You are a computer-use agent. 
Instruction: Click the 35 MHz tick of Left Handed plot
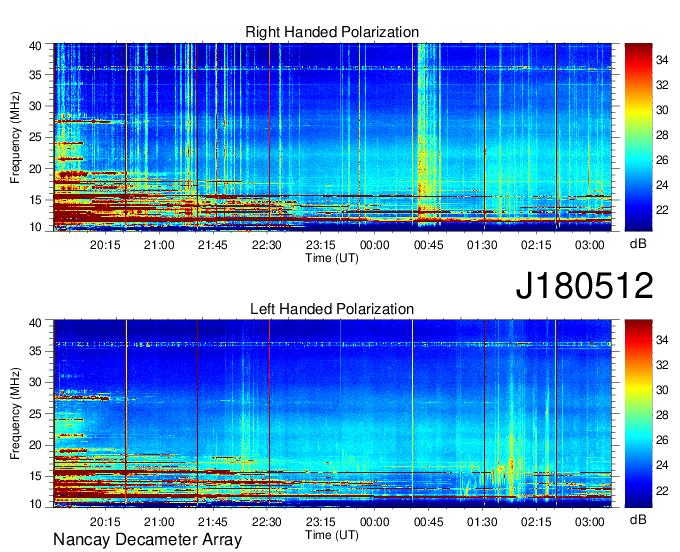pyautogui.click(x=35, y=351)
